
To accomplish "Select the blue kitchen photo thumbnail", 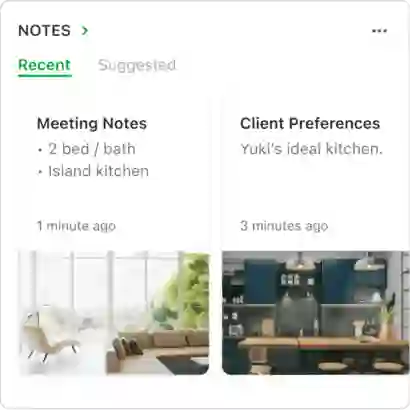I will pyautogui.click(x=316, y=313).
